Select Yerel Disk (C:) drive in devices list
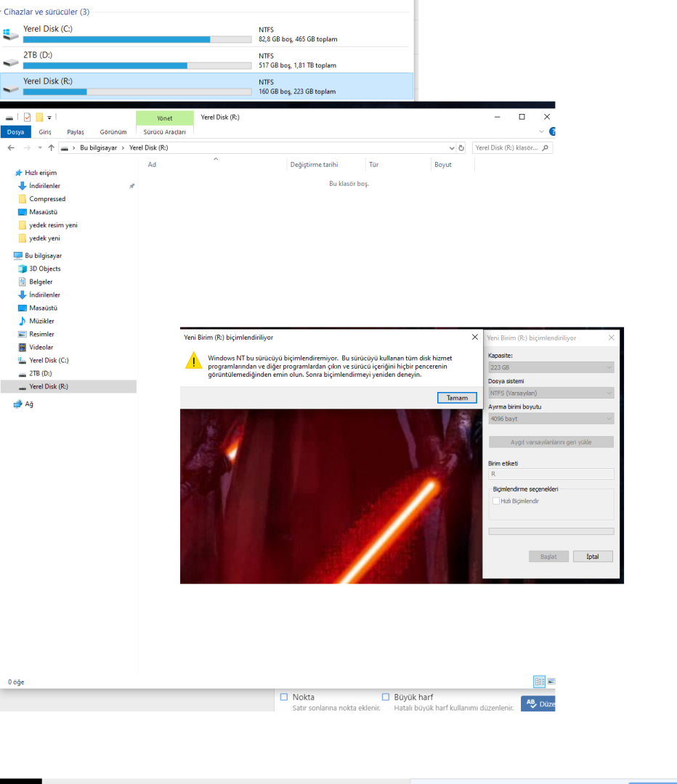 [206, 34]
